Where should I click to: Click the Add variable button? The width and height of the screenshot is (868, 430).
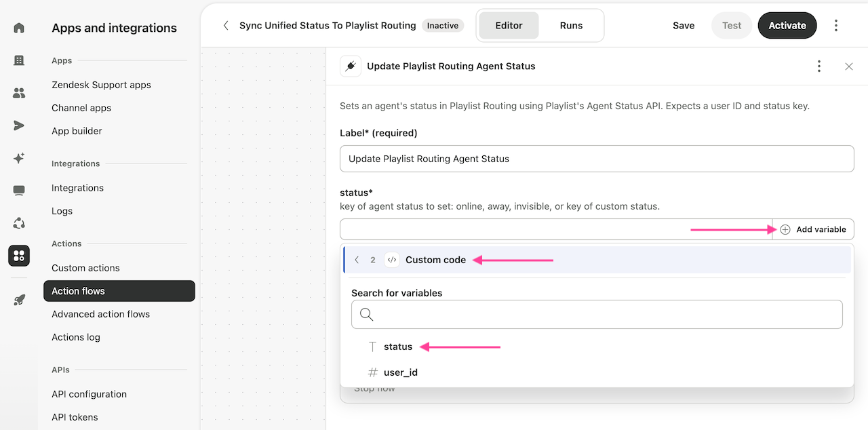(x=813, y=229)
